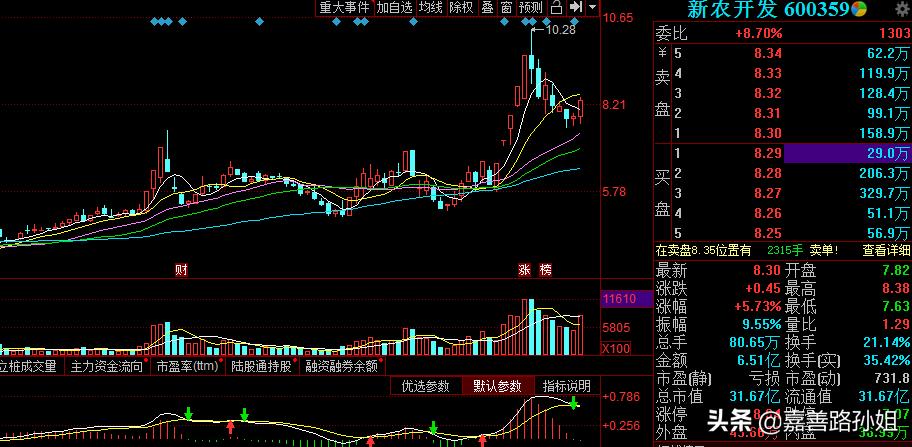Click 量比 1.29 value
Viewport: 912px width, 447px height.
[x=896, y=324]
